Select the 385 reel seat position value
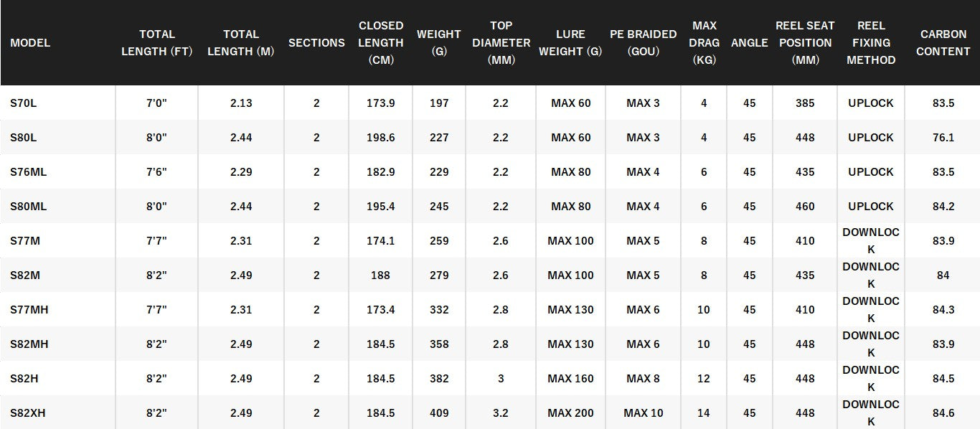This screenshot has height=429, width=980. click(805, 103)
